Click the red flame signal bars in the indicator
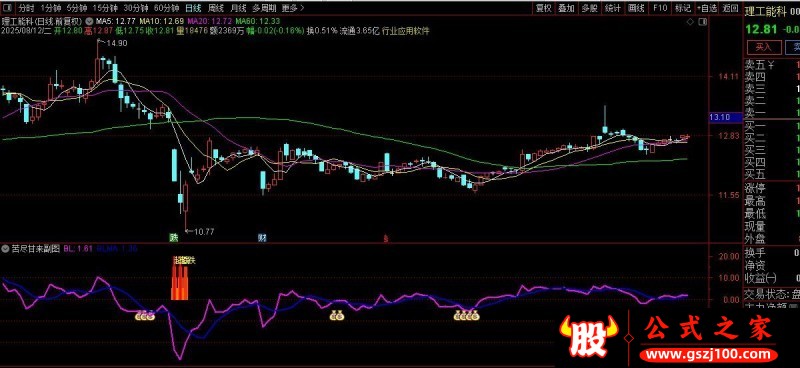 point(180,282)
